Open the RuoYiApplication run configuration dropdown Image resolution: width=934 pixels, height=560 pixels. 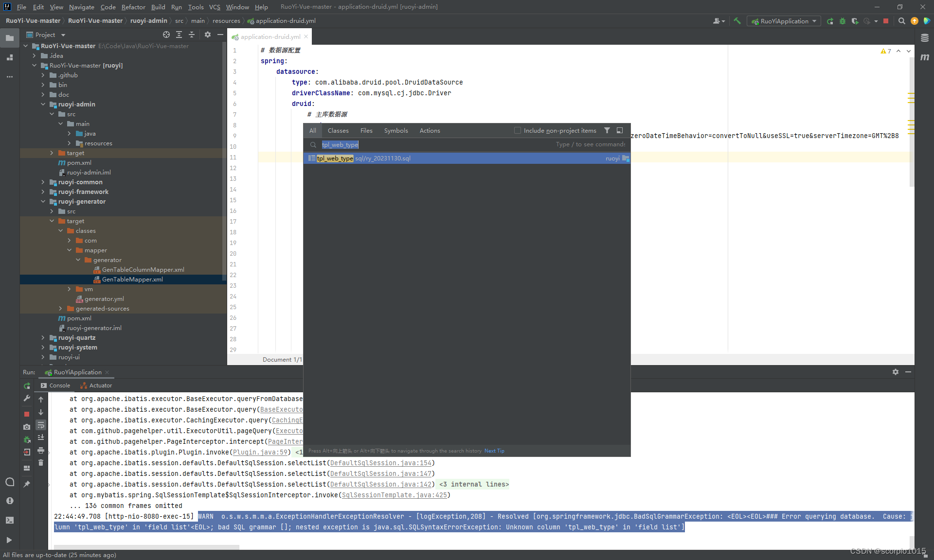coord(784,21)
